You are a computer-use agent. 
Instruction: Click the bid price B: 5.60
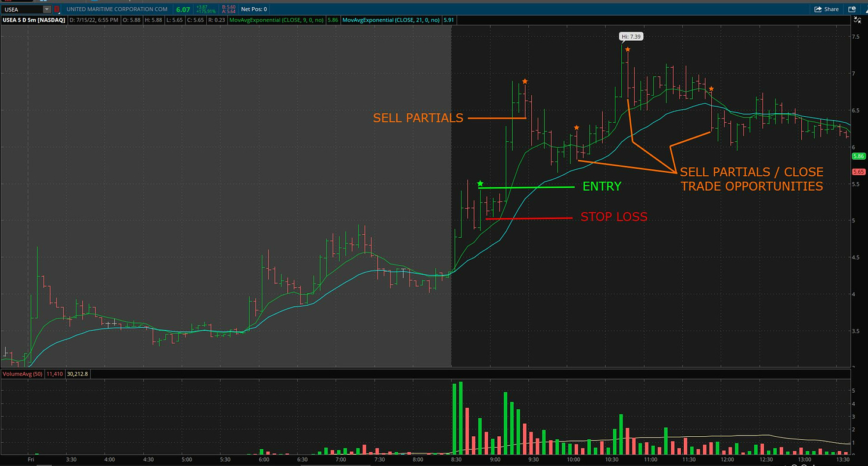point(229,7)
